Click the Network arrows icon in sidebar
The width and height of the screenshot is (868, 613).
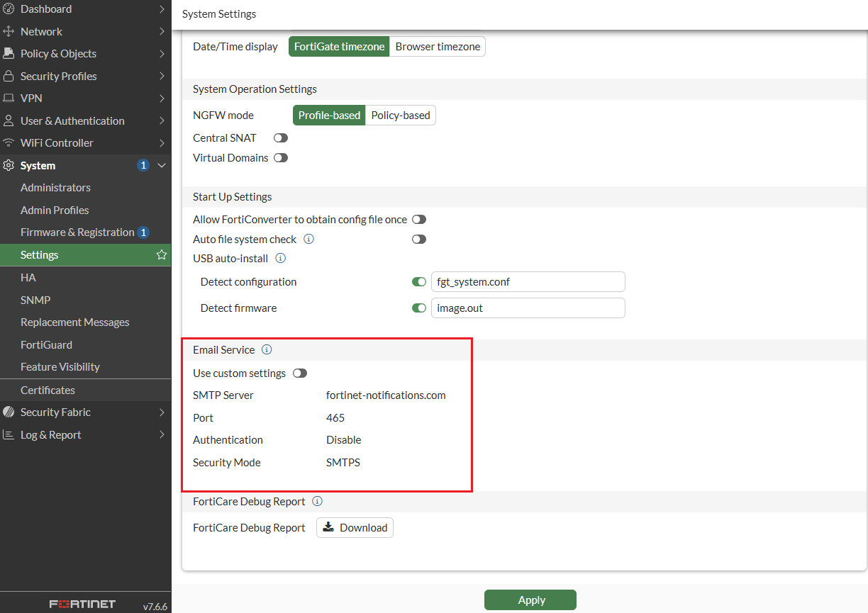(9, 31)
